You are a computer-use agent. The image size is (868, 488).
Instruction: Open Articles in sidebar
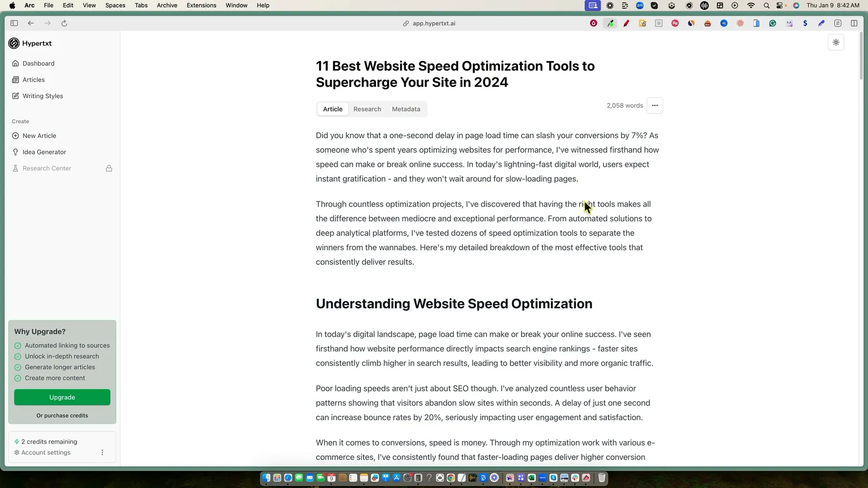point(33,80)
